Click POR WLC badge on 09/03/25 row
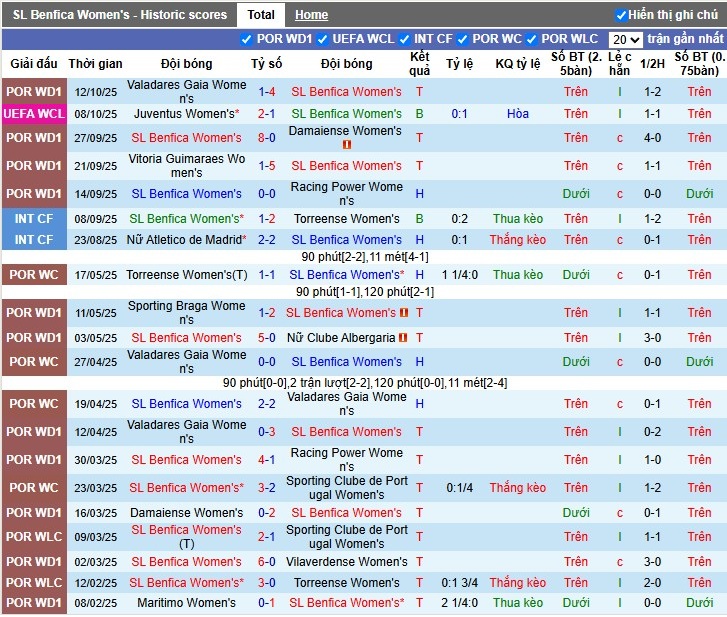727x617 pixels. 33,537
